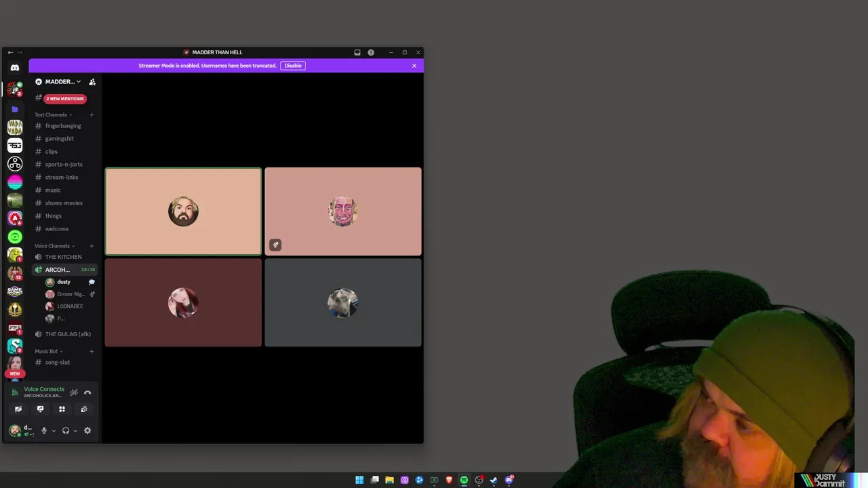
Task: Select the gray participant video tile
Action: point(343,303)
